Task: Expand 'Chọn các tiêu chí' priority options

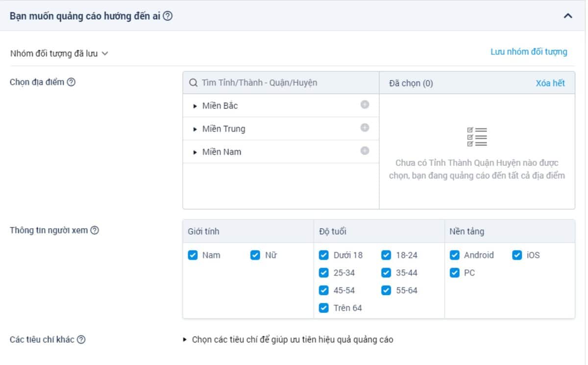Action: [185, 339]
